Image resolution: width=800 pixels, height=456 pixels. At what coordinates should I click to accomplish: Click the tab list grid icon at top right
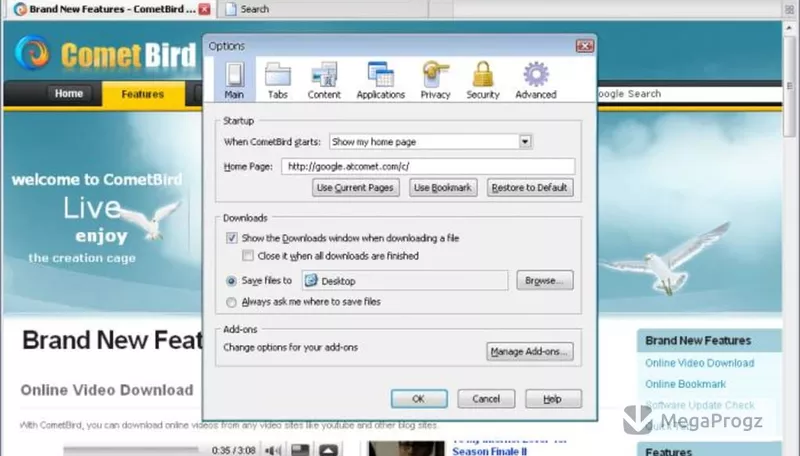[789, 10]
